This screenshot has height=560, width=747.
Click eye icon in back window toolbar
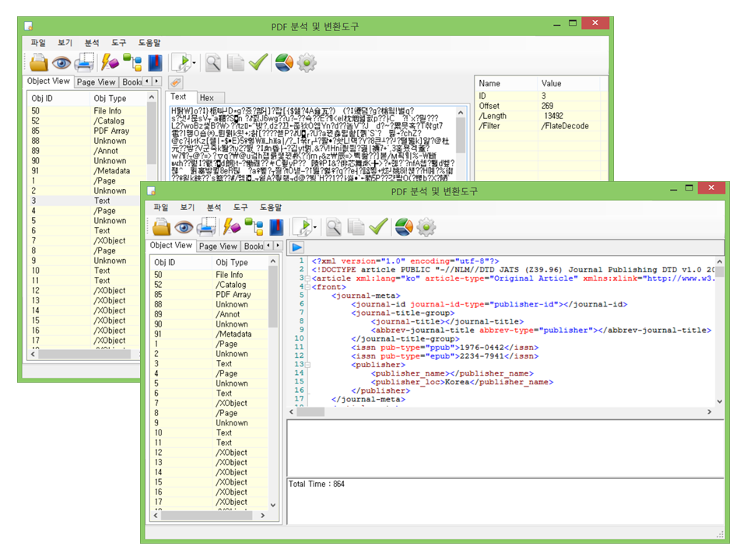[x=61, y=63]
